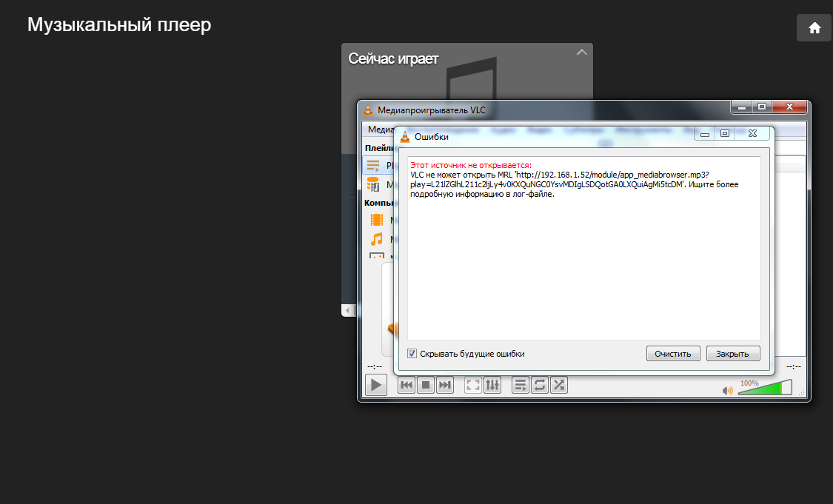Maximize the Медиапроигрыватель VLC window
The image size is (833, 504).
pyautogui.click(x=762, y=107)
